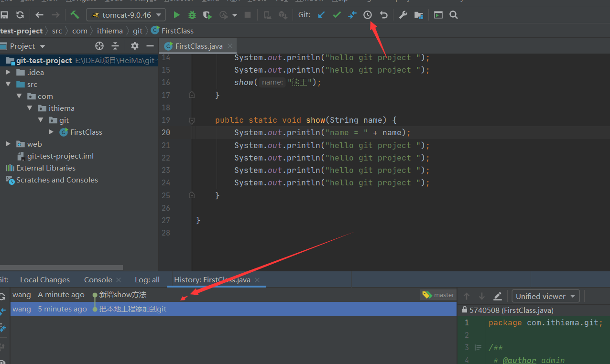Viewport: 610px width, 364px height.
Task: Collapse the git package arrow in tree
Action: 41,120
